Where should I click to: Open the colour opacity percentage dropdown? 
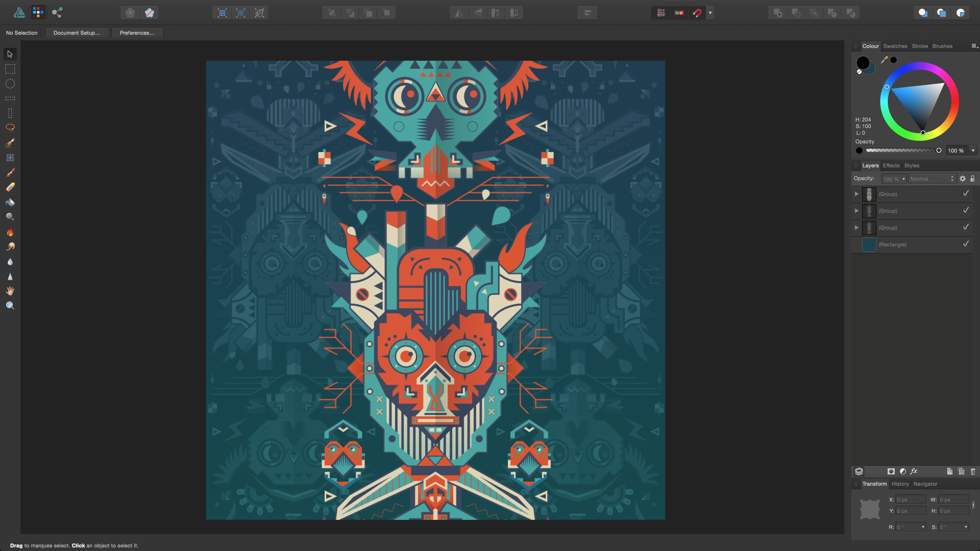(973, 151)
